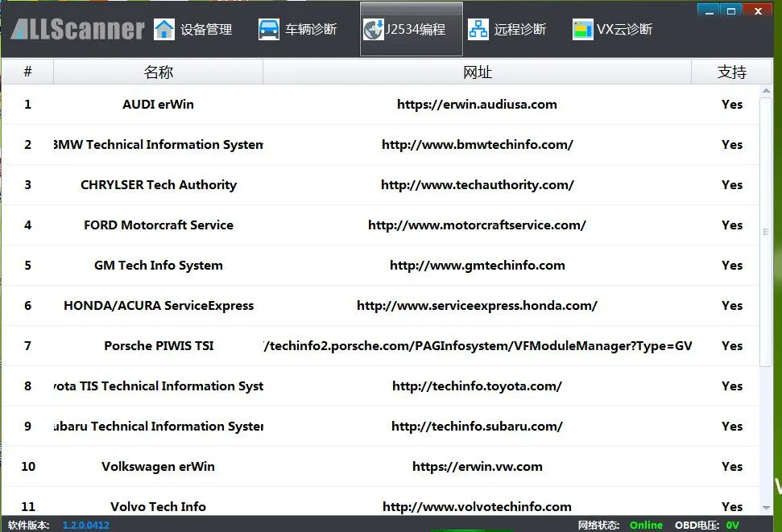Open the 设备管理 home icon

click(x=164, y=30)
